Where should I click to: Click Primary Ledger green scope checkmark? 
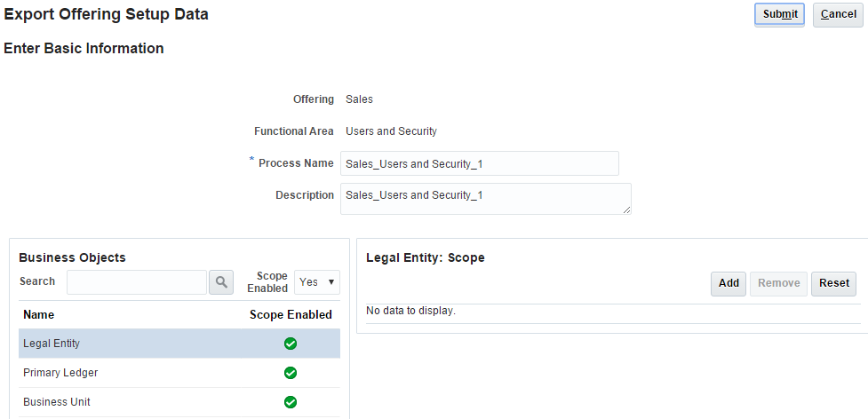291,373
